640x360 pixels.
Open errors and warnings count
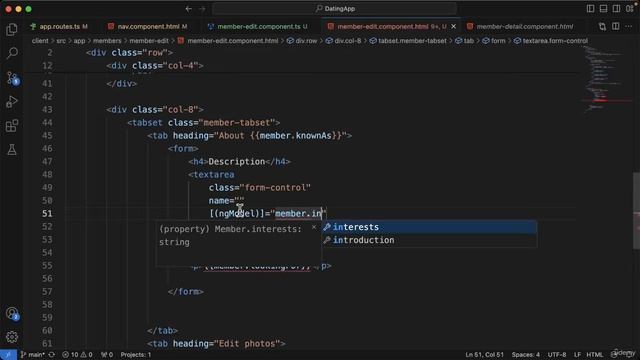77,355
